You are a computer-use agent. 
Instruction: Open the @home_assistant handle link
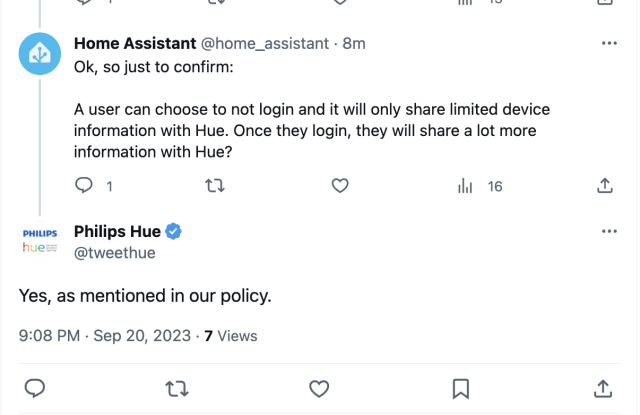tap(267, 44)
